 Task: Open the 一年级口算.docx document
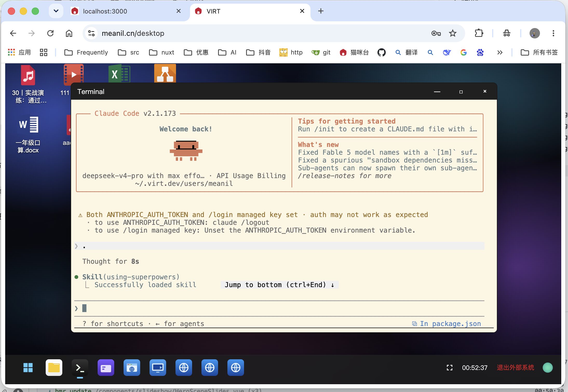click(28, 134)
